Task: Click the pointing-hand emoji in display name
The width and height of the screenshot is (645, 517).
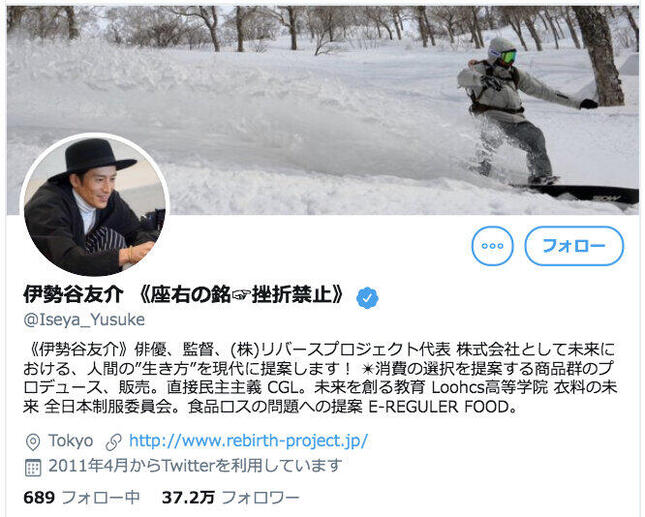Action: (x=241, y=294)
